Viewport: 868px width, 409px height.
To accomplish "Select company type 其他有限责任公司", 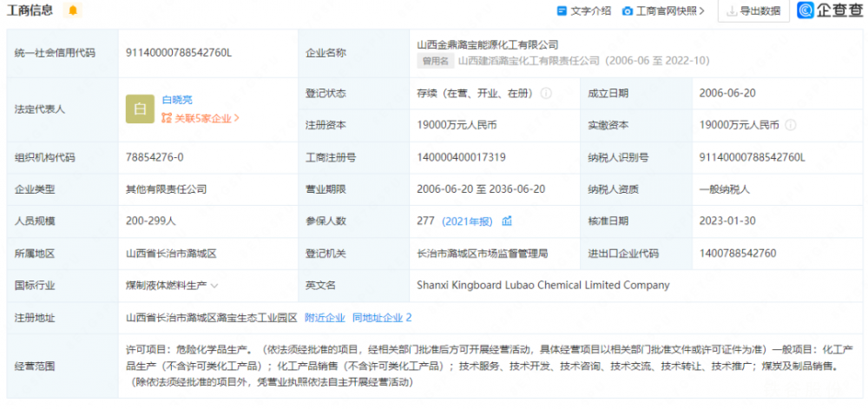I will 167,189.
